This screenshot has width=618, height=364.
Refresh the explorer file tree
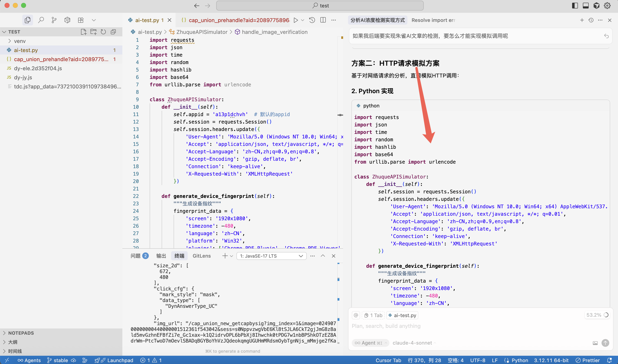(103, 32)
